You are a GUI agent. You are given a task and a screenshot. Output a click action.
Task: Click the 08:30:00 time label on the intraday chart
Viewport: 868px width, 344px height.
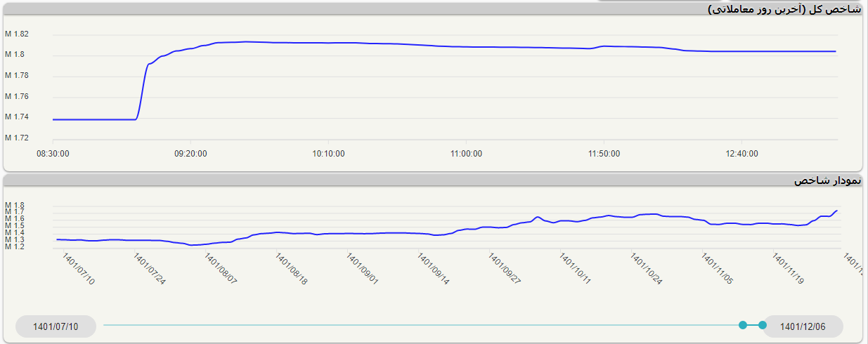tap(53, 154)
